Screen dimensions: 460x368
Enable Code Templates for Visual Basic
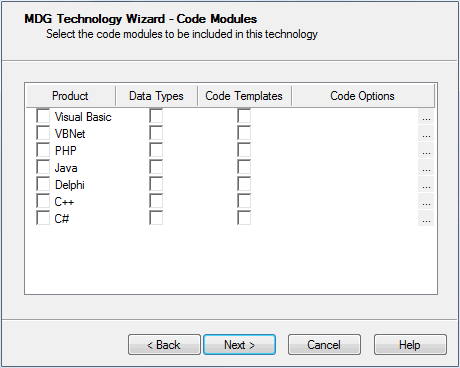click(x=244, y=116)
